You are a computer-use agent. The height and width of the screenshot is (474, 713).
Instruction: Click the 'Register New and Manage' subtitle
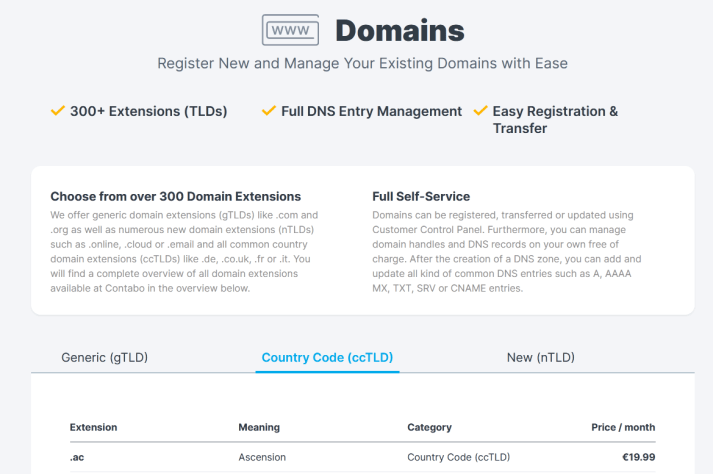click(362, 63)
